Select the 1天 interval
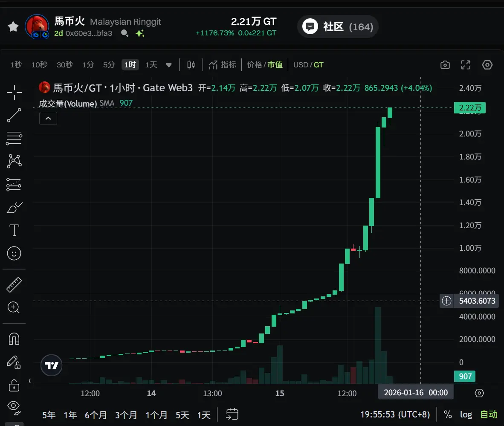The height and width of the screenshot is (426, 504). [x=151, y=65]
